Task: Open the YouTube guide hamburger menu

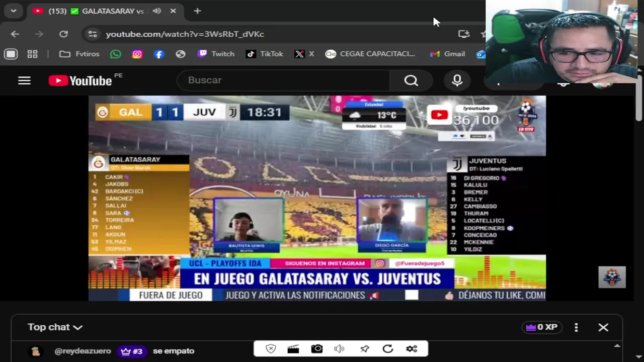Action: coord(24,80)
